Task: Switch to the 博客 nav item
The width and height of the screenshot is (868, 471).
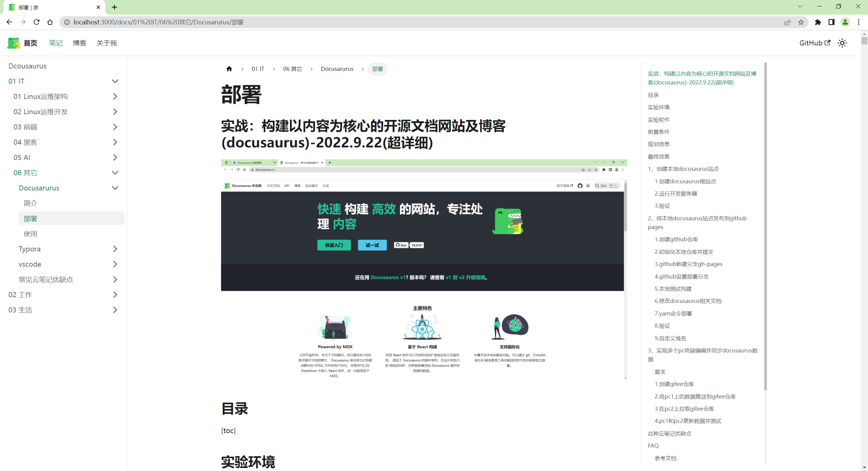Action: point(79,43)
